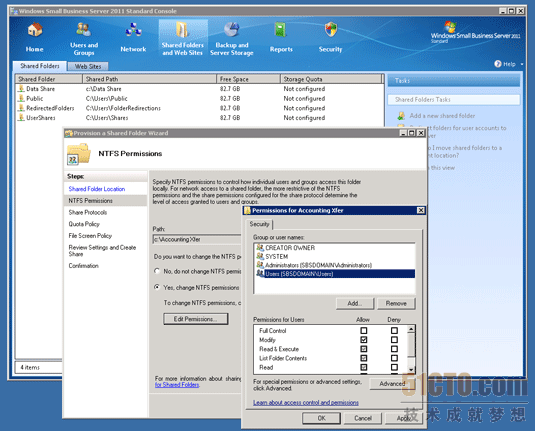Click Share Protocols wizard step

click(x=88, y=212)
